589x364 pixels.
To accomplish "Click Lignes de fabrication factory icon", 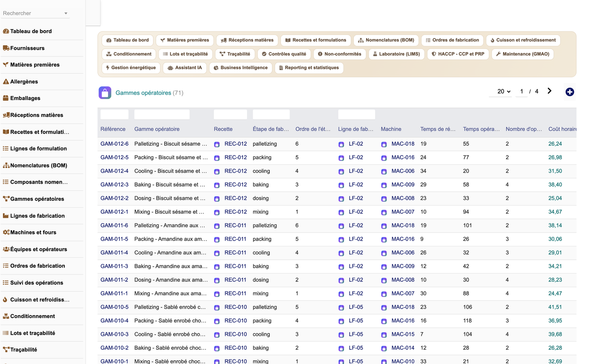I will 6,216.
